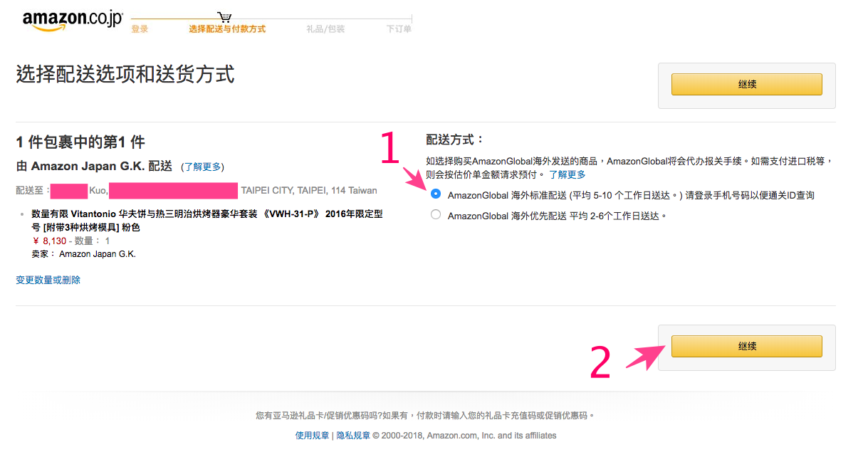The image size is (868, 462).
Task: Click the AmazonGlobal 海外优先配送 label text
Action: 558,216
